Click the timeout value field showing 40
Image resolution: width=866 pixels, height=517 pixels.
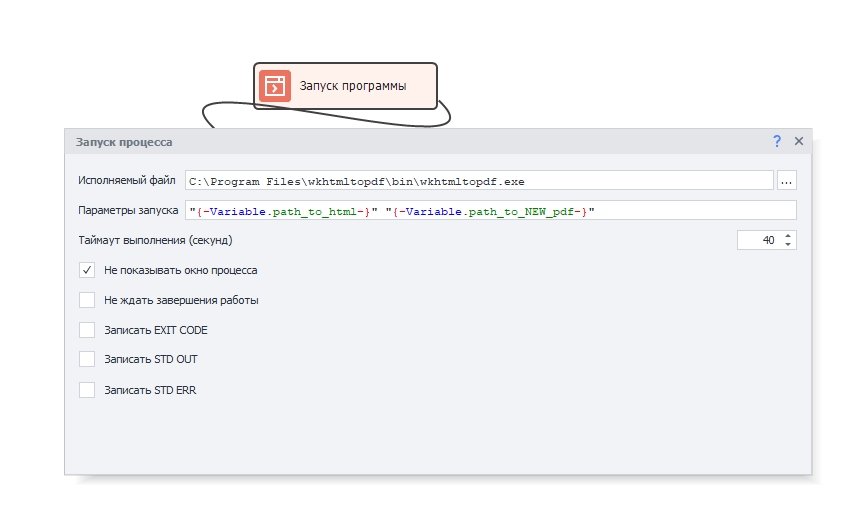(x=758, y=240)
